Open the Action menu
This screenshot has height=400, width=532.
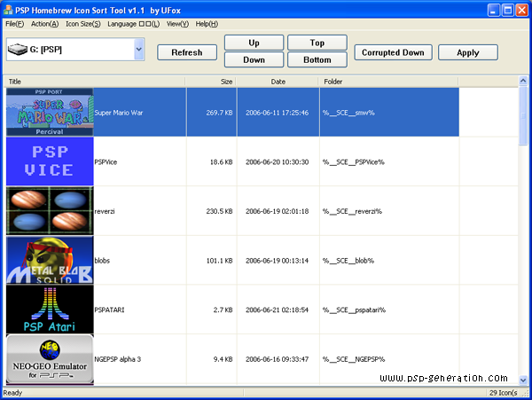pyautogui.click(x=45, y=24)
